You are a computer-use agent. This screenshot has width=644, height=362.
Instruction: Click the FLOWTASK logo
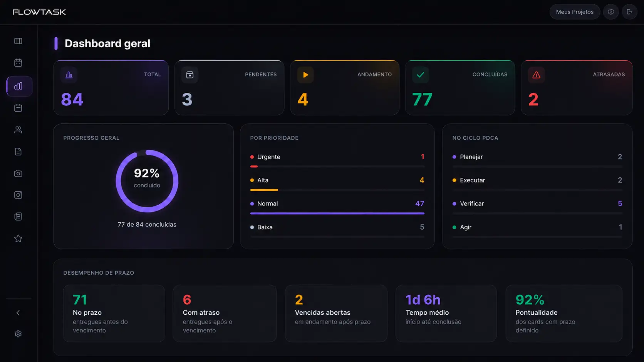[39, 12]
